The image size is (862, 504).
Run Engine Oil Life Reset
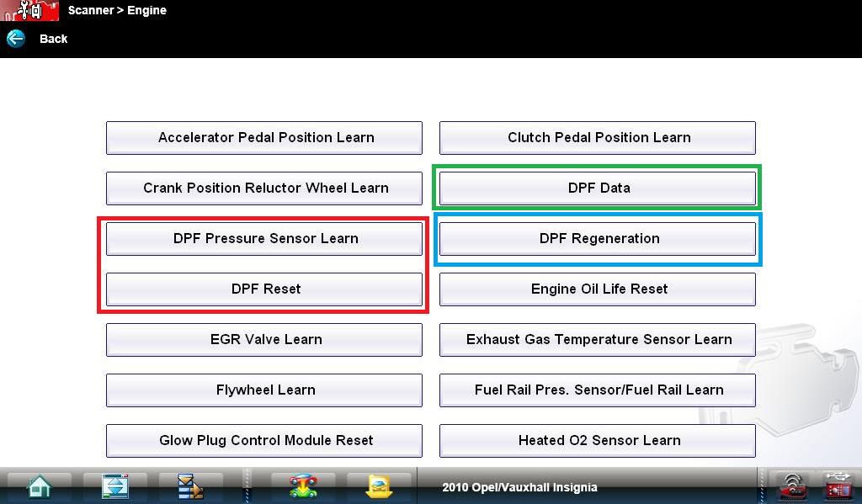598,289
